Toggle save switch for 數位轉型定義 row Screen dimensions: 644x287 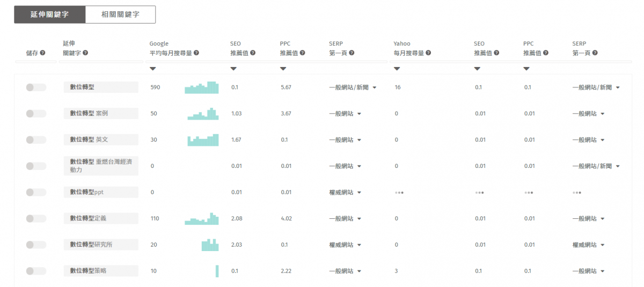[36, 218]
